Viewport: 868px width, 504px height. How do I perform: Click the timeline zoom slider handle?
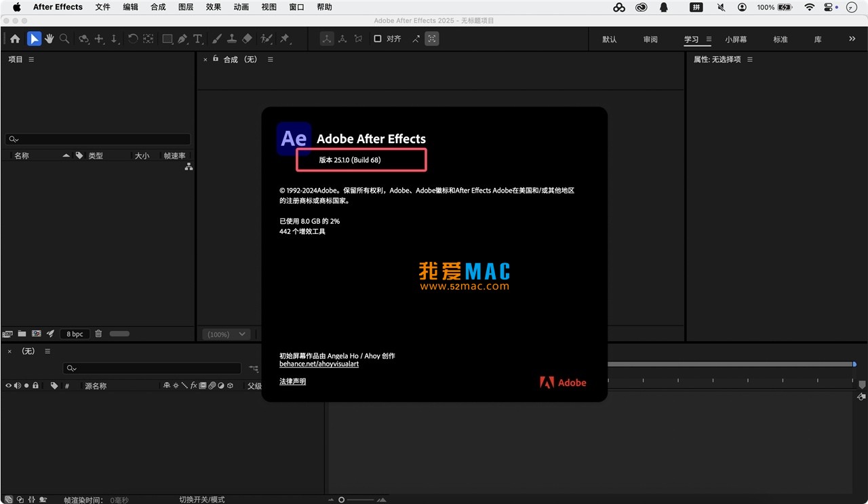point(341,499)
